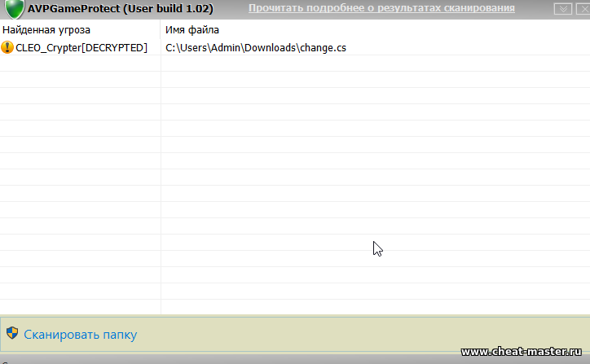This screenshot has width=590, height=364.
Task: Click the cheat-master.ru watermark text
Action: pyautogui.click(x=523, y=352)
